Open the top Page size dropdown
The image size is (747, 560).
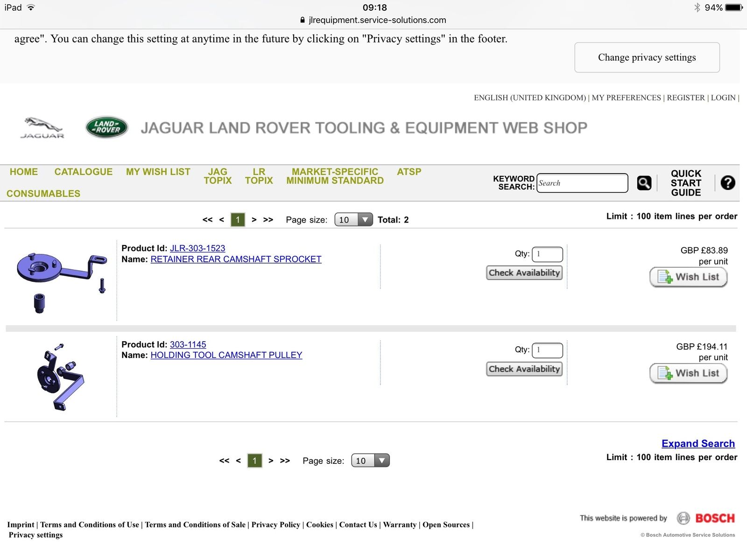point(353,219)
